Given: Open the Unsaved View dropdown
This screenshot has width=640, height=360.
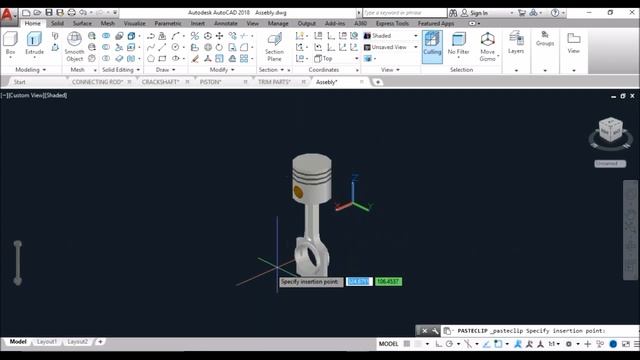Looking at the screenshot, I should tap(391, 47).
